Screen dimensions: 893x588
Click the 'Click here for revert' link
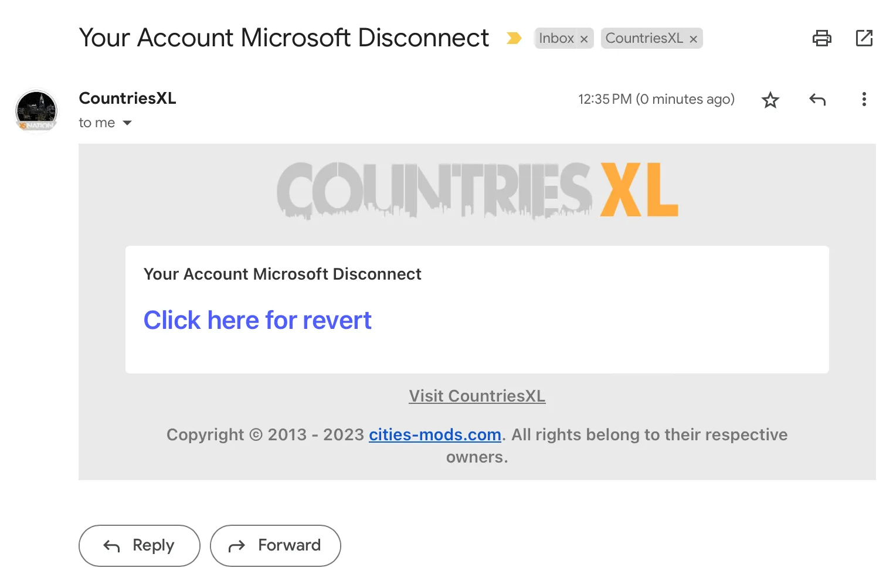257,320
